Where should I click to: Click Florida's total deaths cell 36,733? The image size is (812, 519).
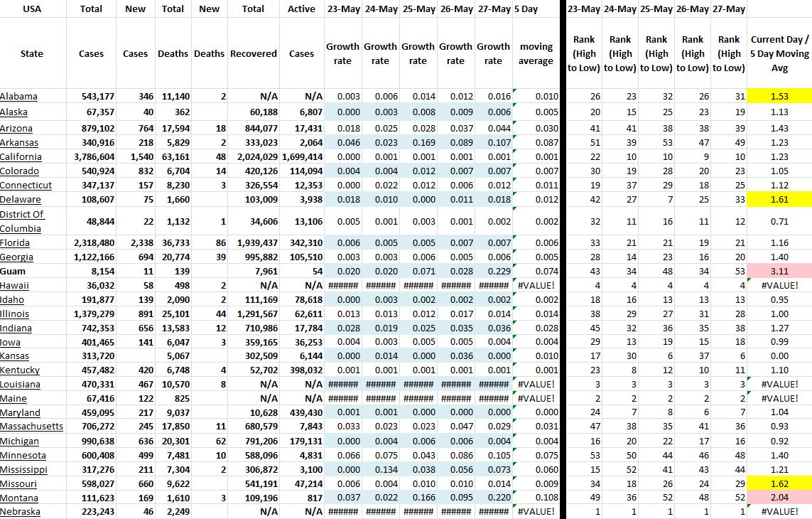point(173,242)
